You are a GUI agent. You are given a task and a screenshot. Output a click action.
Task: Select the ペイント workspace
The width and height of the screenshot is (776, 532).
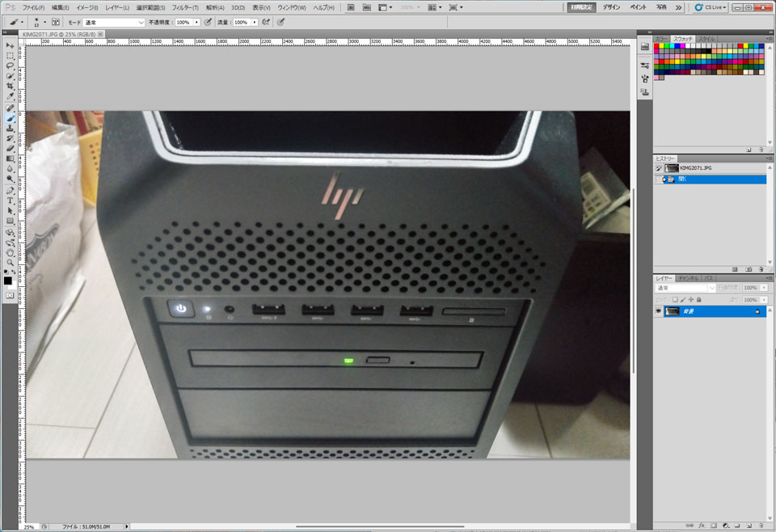(x=638, y=7)
